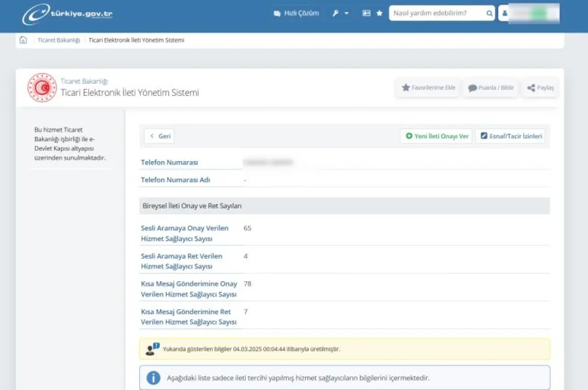Open Ticaret Bakanlığı breadcrumb link
Image resolution: width=588 pixels, height=390 pixels.
click(59, 40)
